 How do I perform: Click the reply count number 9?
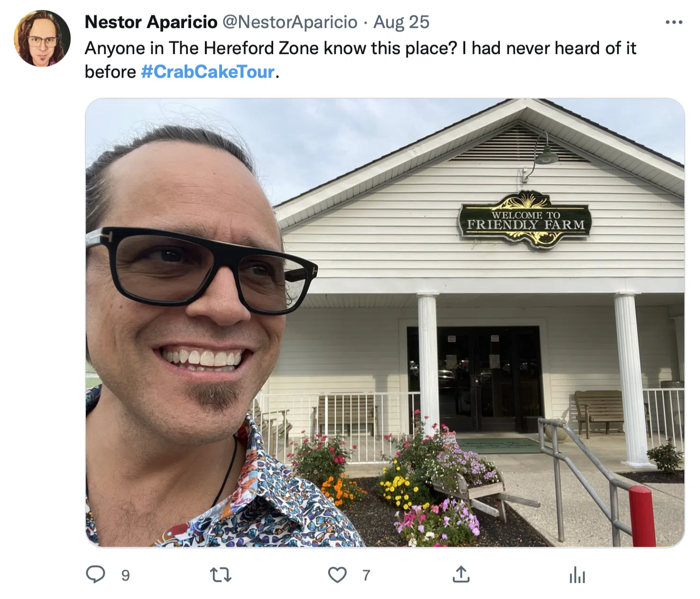tap(125, 575)
